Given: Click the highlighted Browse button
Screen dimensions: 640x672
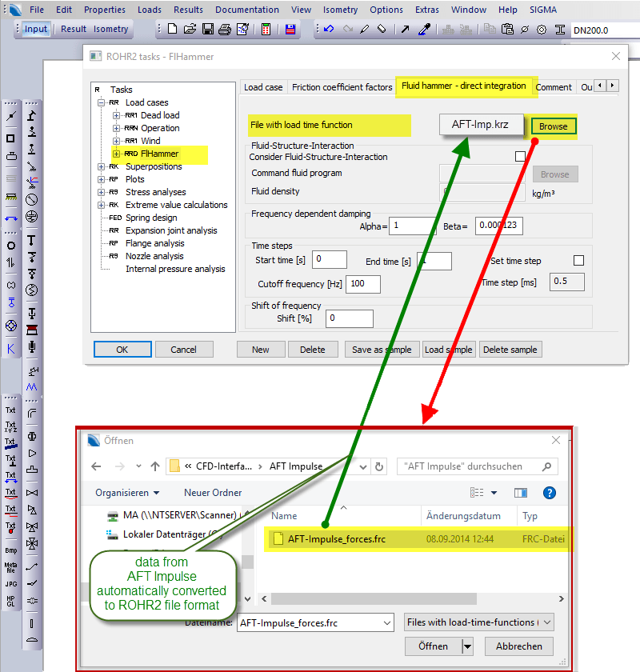Looking at the screenshot, I should 553,126.
